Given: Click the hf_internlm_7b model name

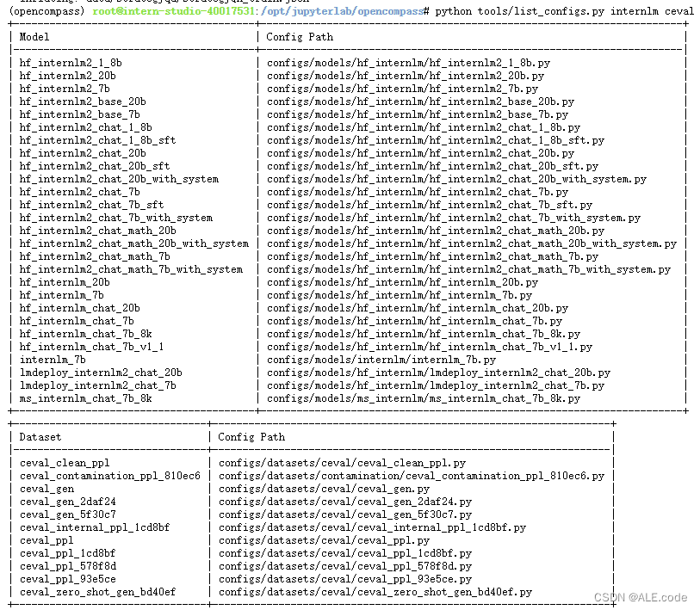Looking at the screenshot, I should point(61,296).
